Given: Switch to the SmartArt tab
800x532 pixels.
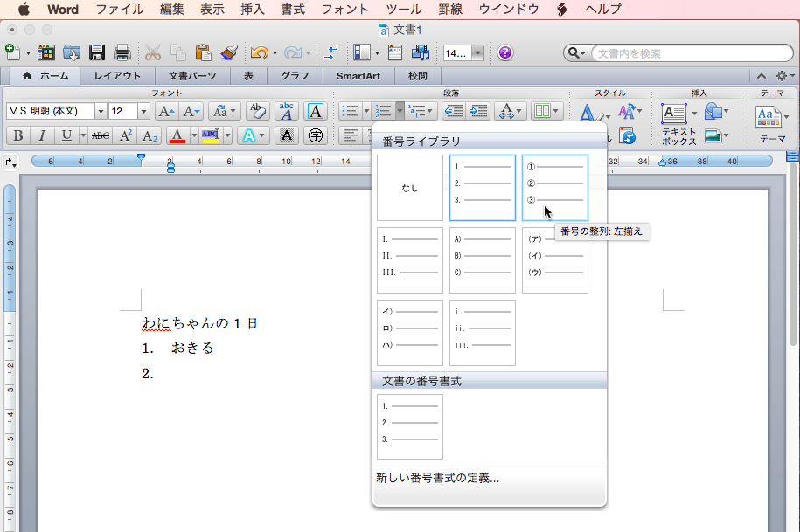Looking at the screenshot, I should click(358, 76).
